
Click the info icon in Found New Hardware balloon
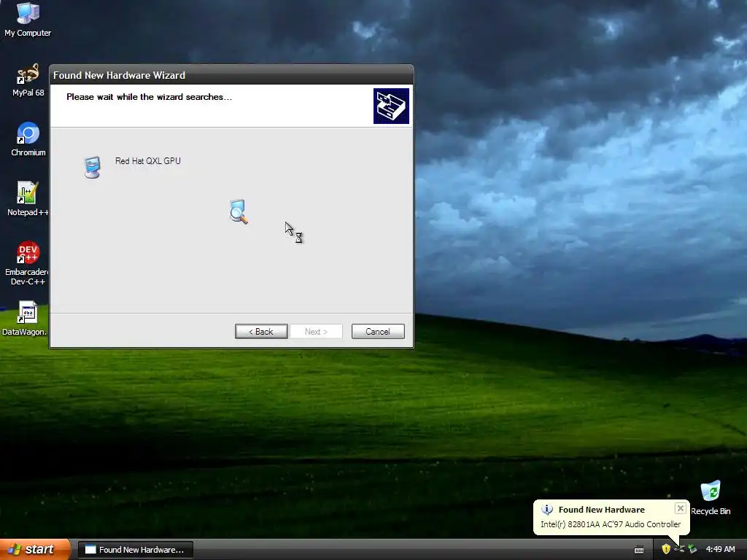(x=547, y=510)
